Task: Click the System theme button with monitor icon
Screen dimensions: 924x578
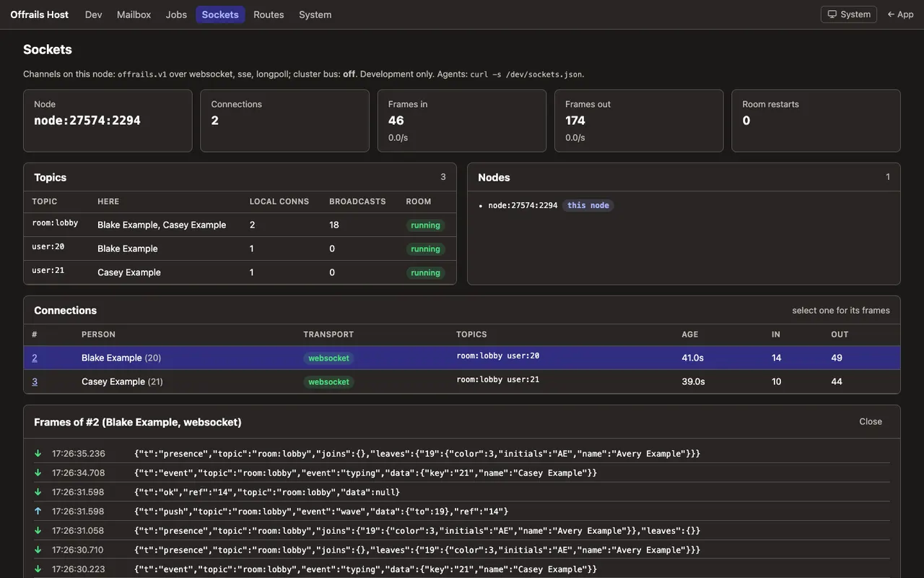Action: [849, 14]
